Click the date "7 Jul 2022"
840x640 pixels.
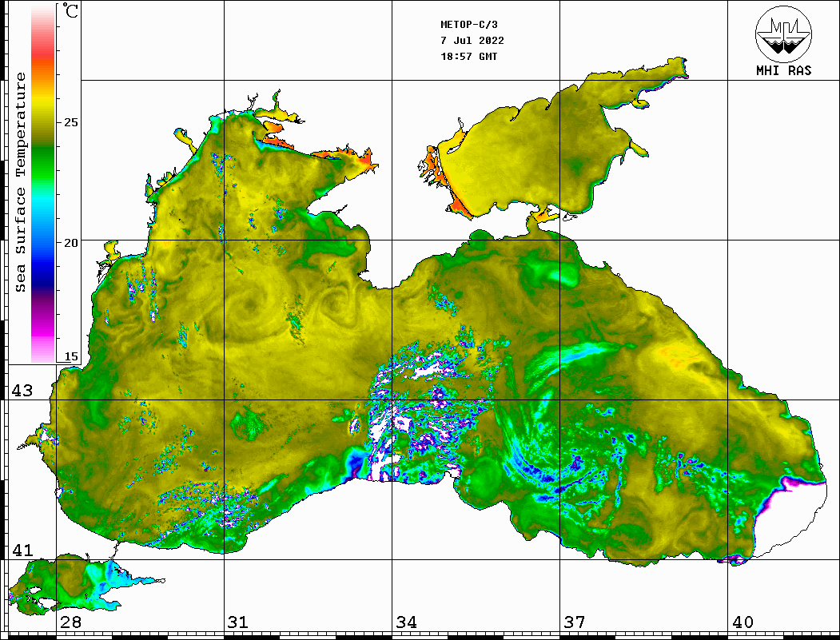point(472,41)
